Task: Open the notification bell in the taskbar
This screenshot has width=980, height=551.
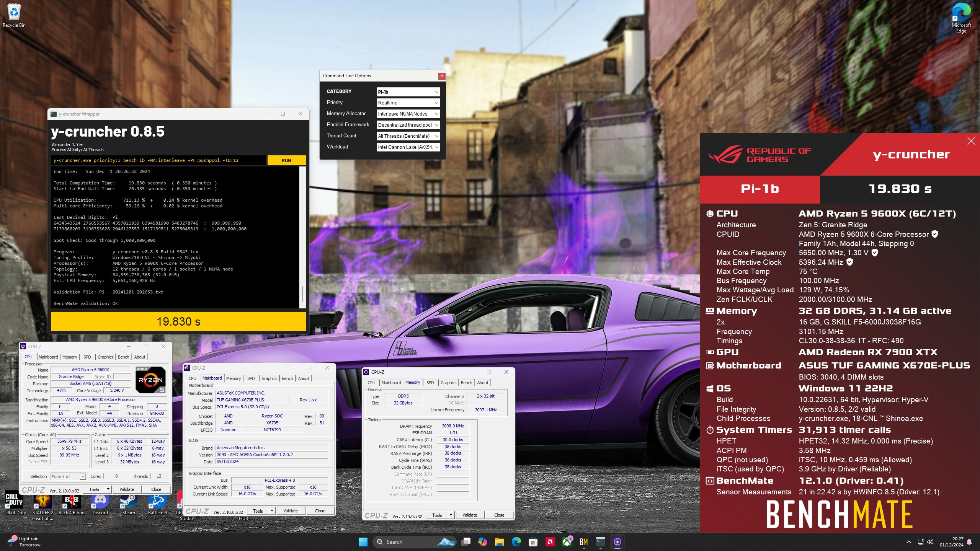Action: pos(969,542)
